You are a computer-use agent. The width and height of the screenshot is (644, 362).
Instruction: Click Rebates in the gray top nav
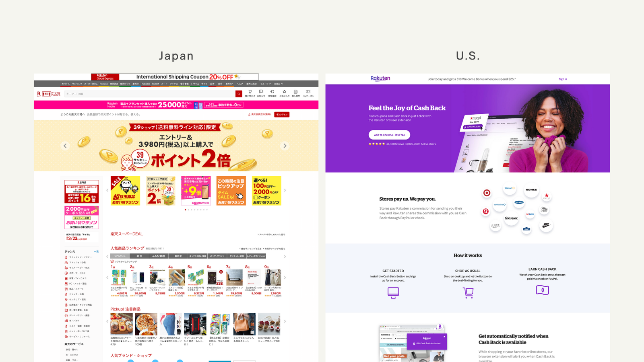[146, 84]
